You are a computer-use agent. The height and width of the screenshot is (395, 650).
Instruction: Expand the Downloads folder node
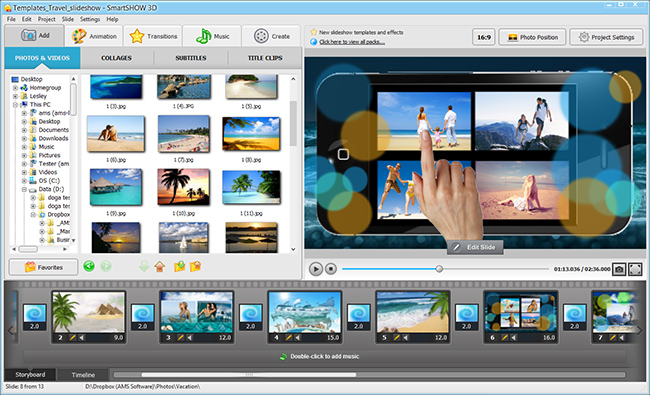(x=24, y=138)
